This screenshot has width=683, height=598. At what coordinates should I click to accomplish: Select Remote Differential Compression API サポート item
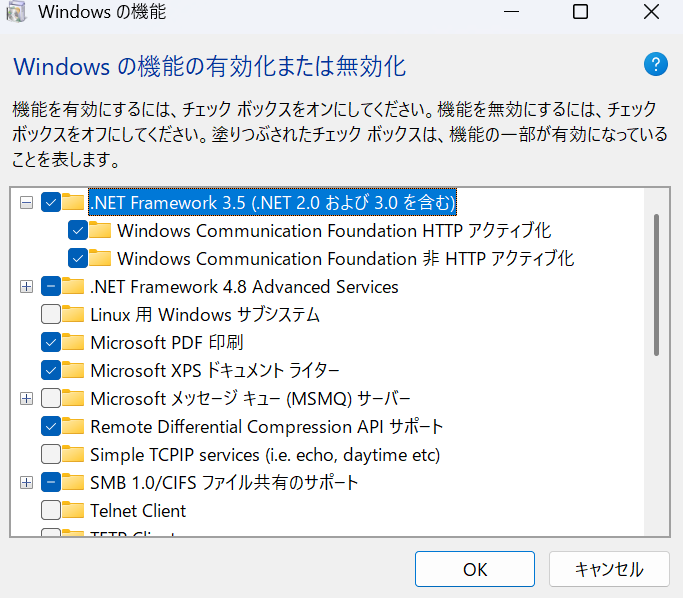tap(266, 426)
